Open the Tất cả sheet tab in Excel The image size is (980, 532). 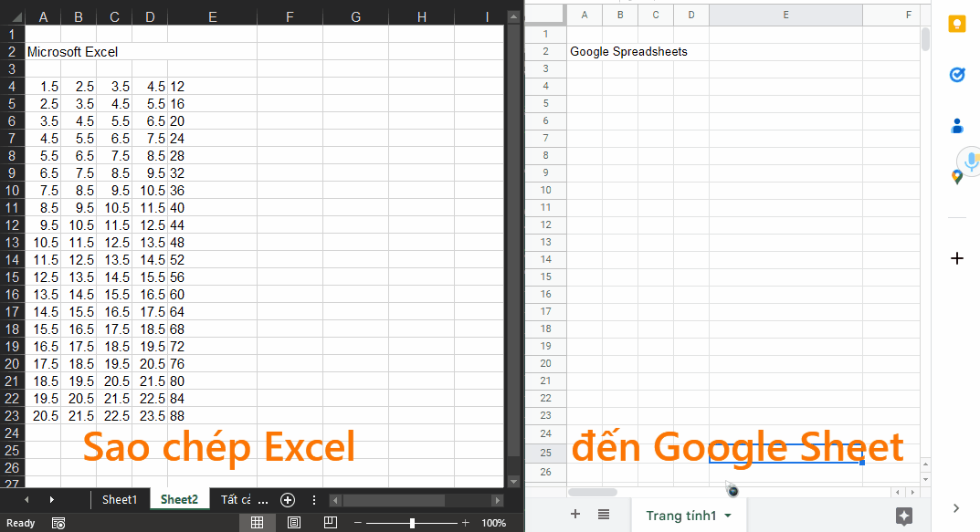235,499
